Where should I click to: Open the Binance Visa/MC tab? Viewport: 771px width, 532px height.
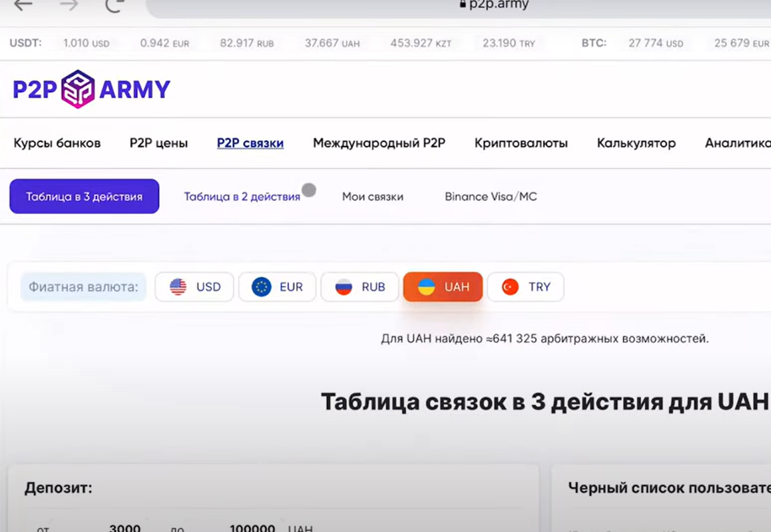pos(491,196)
